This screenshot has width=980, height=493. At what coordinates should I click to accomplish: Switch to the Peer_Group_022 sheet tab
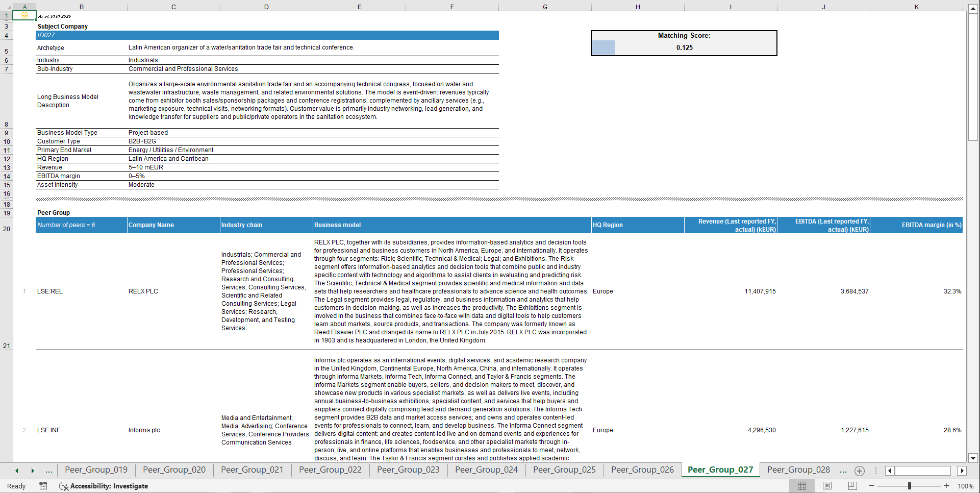[x=330, y=470]
